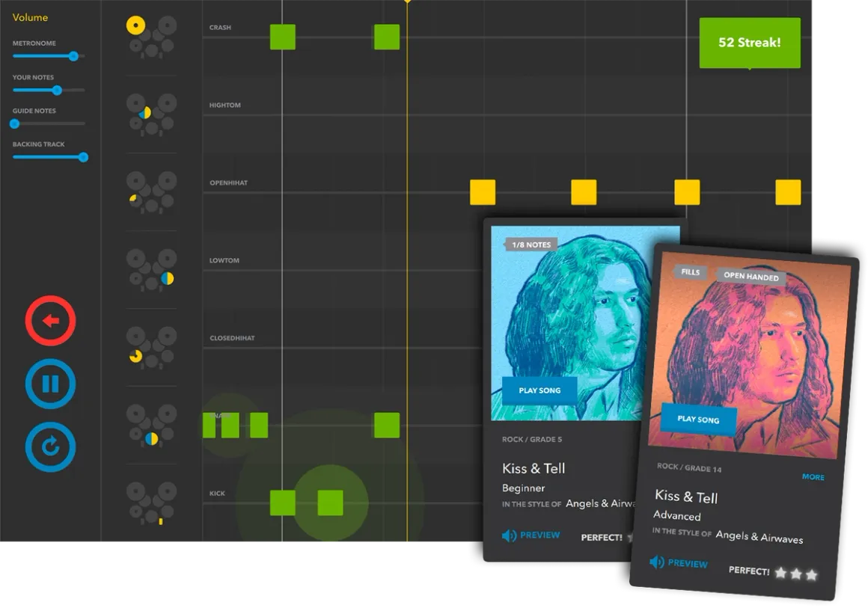
Task: Click the Advanced card Angels & Airwaves text
Action: [759, 536]
